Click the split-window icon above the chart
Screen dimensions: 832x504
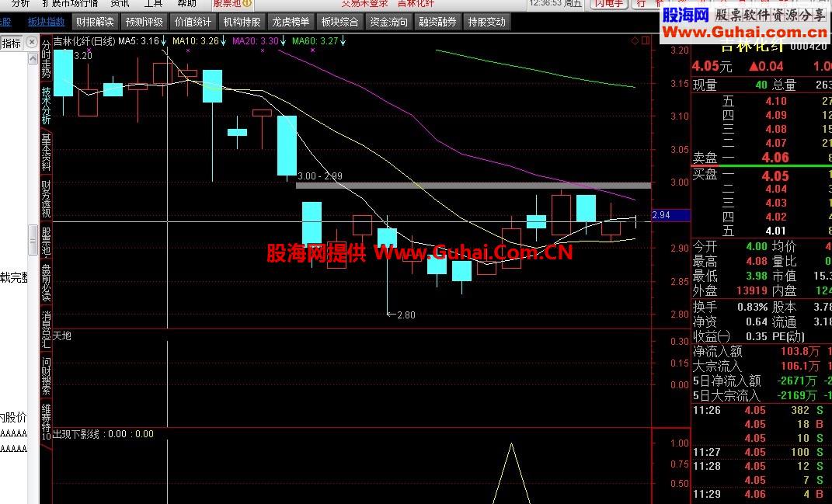point(646,41)
